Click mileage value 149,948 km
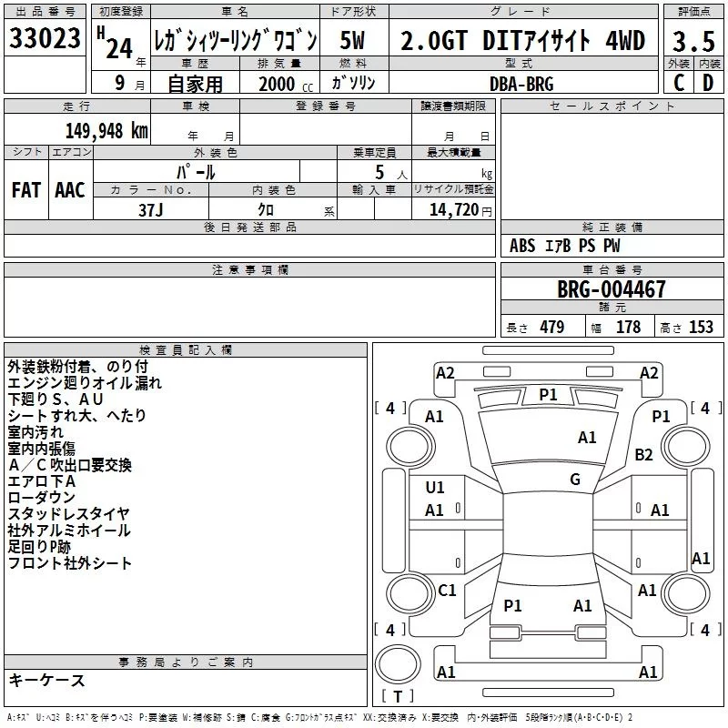728x728 pixels. click(x=106, y=131)
